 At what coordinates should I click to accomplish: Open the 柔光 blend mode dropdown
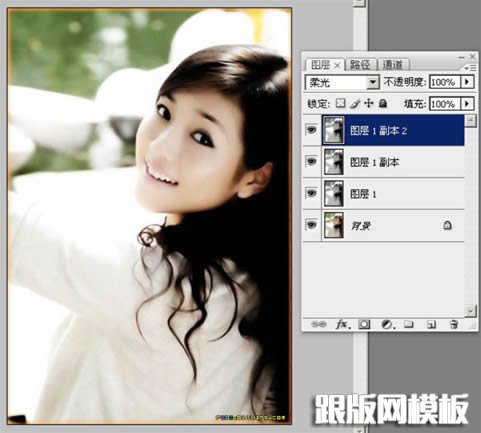point(342,82)
